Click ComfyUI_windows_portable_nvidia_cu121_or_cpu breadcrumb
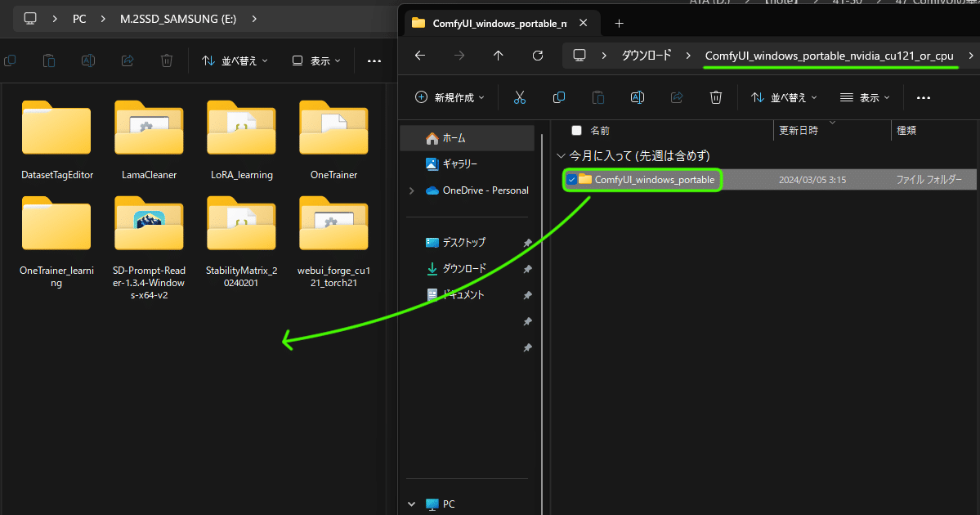The height and width of the screenshot is (515, 980). pyautogui.click(x=830, y=56)
